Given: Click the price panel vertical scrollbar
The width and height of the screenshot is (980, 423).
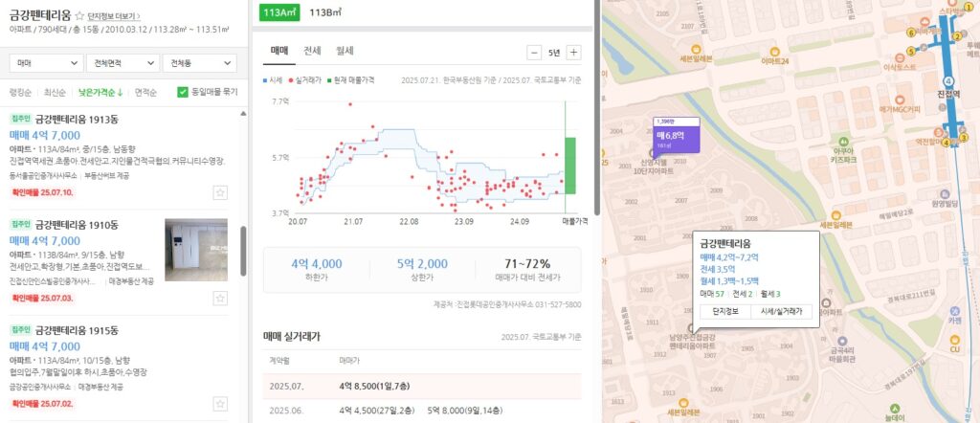Looking at the screenshot, I should pyautogui.click(x=595, y=106).
